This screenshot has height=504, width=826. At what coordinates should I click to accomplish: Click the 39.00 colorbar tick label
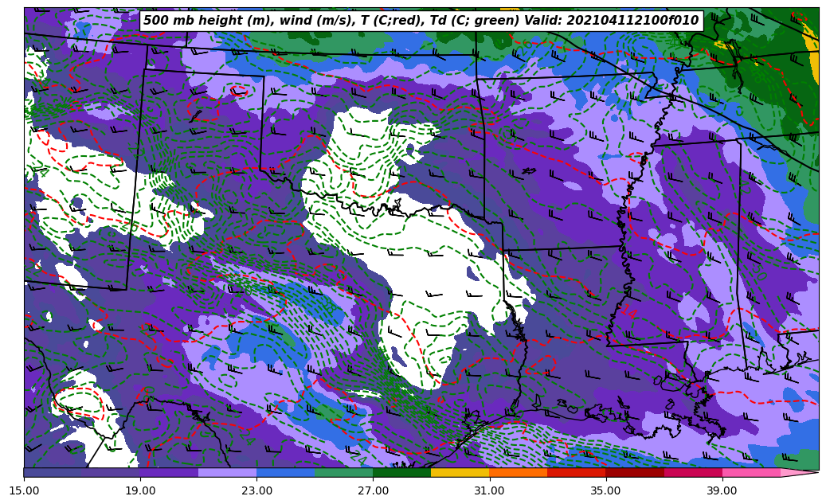coord(722,491)
